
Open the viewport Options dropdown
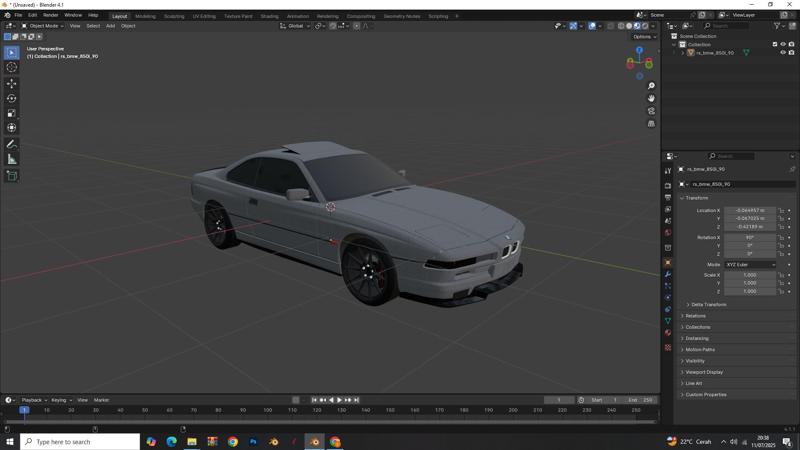[644, 37]
